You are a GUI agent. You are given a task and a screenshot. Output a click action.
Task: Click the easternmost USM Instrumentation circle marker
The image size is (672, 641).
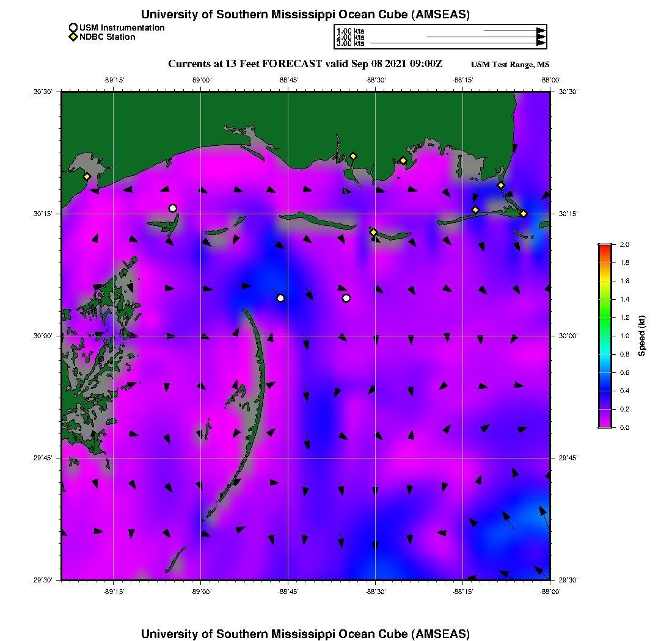pyautogui.click(x=346, y=298)
